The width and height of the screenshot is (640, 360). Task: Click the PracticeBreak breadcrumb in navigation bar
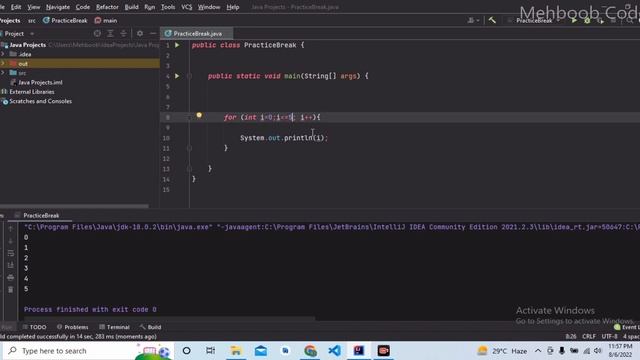65,20
